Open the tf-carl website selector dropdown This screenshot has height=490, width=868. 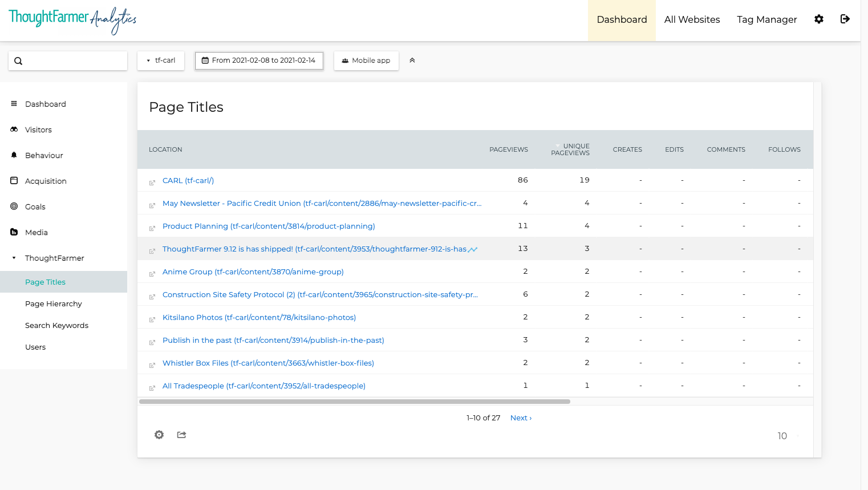point(161,60)
